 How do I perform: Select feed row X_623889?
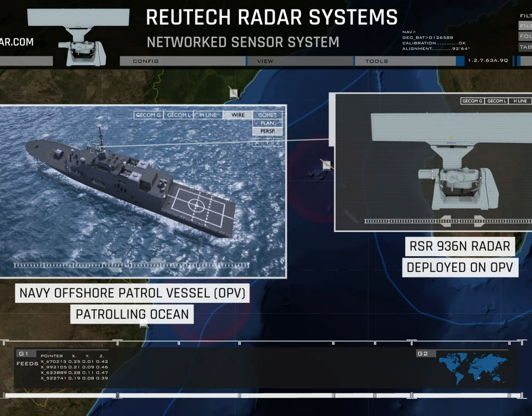pyautogui.click(x=74, y=372)
